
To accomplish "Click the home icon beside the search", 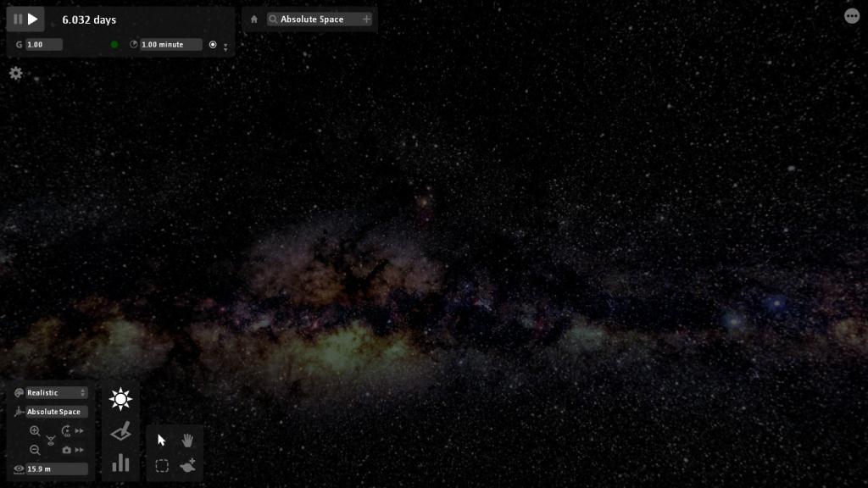I will tap(253, 19).
